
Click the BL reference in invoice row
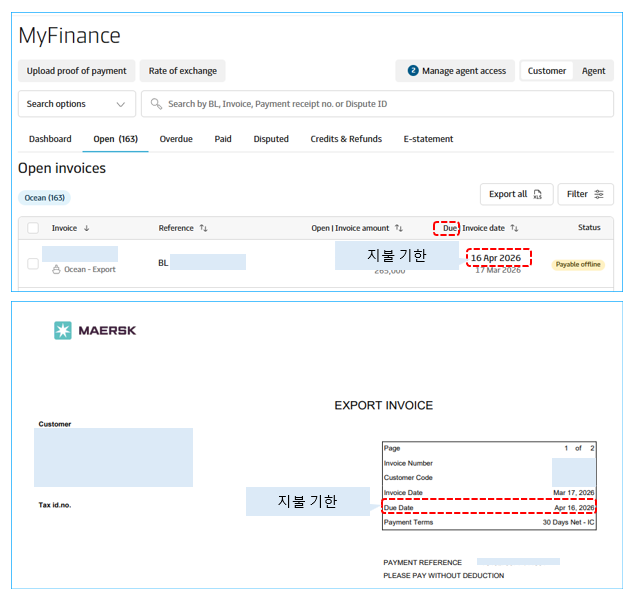[x=202, y=262]
